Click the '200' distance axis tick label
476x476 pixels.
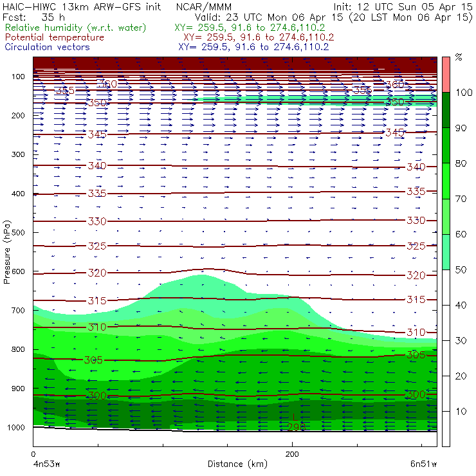(x=292, y=454)
